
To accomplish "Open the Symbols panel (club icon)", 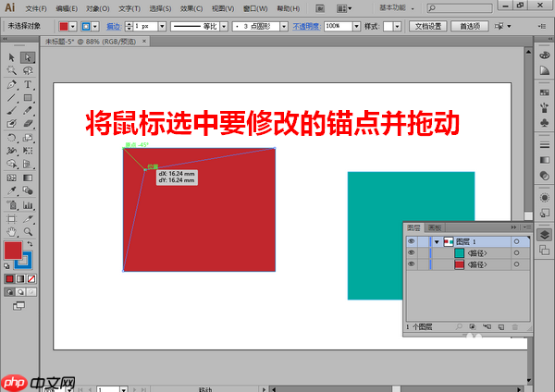I will point(545,122).
